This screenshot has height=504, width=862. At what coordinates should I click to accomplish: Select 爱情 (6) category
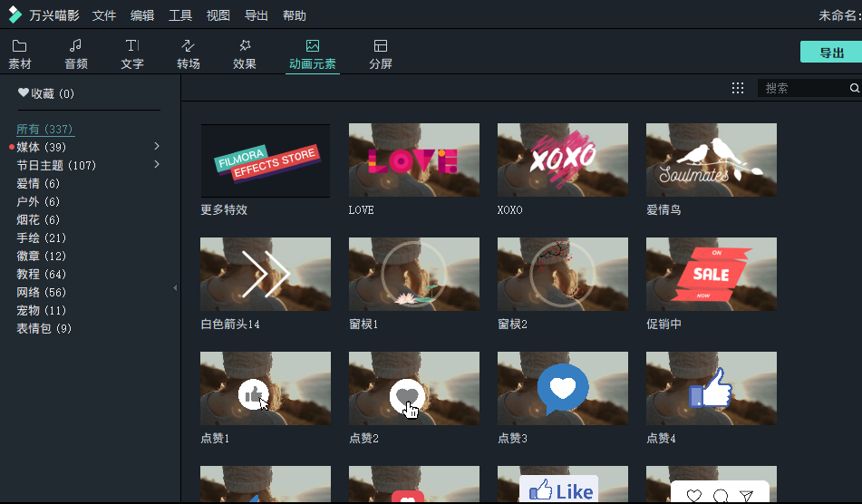coord(38,184)
